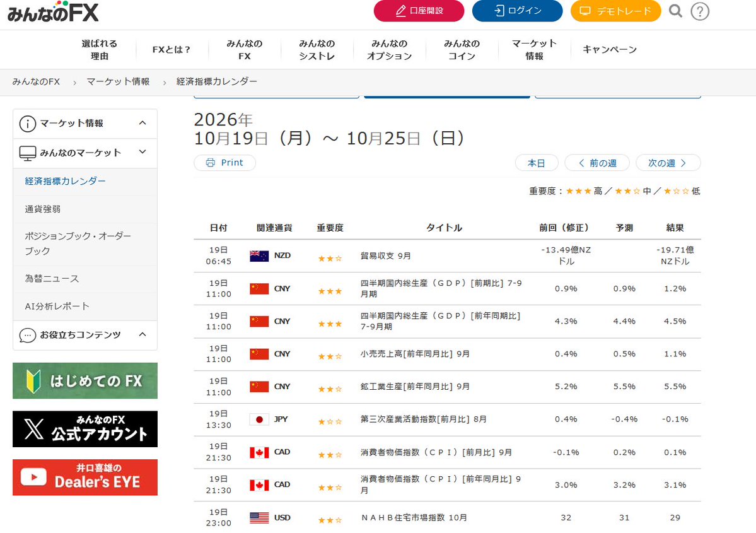This screenshot has width=756, height=533.
Task: Open the AI分析レポート sidebar link
Action: 57,307
